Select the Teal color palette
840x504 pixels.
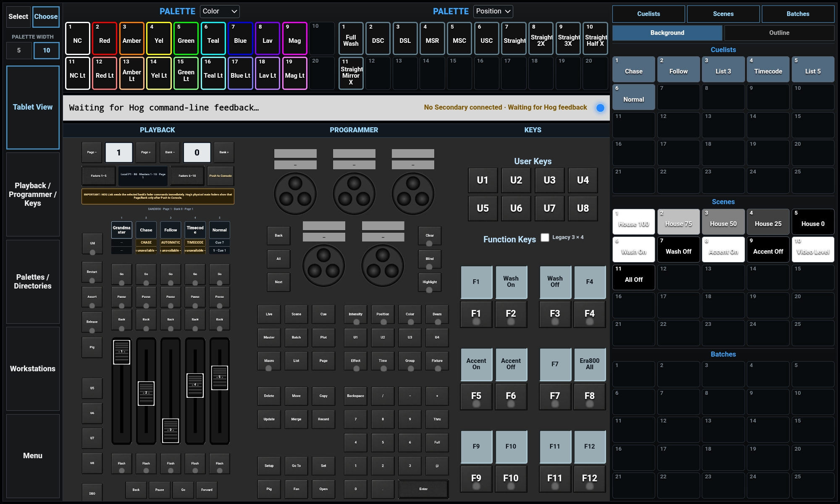click(213, 39)
